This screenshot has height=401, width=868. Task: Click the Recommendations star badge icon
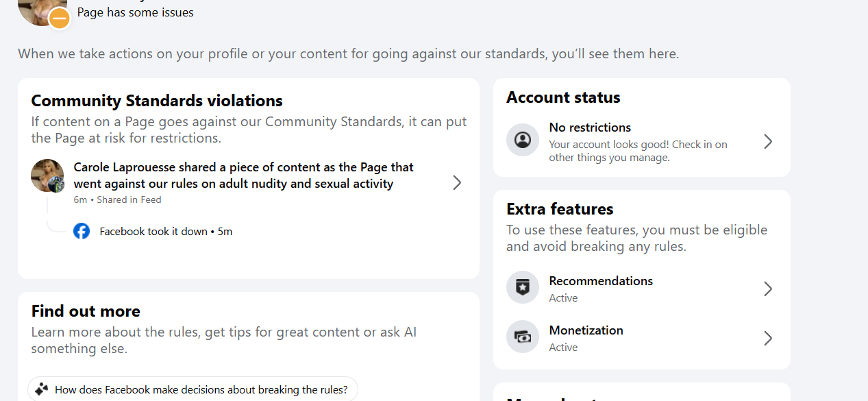click(x=523, y=288)
